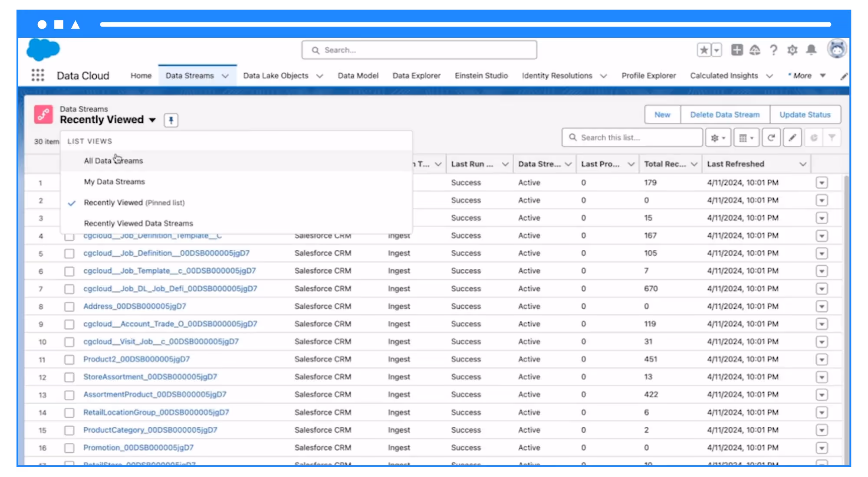The height and width of the screenshot is (477, 868).
Task: Open Total Rec... column header menu chevron
Action: [x=694, y=164]
